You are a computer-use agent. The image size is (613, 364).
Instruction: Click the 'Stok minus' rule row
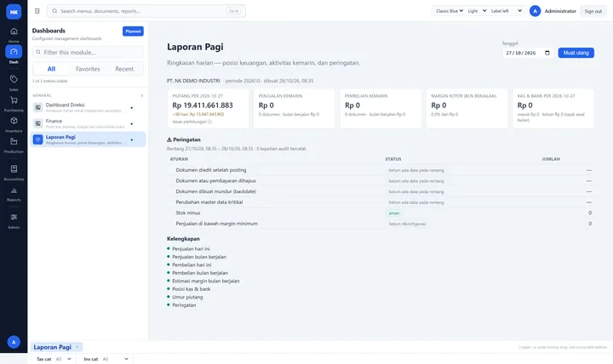click(381, 213)
